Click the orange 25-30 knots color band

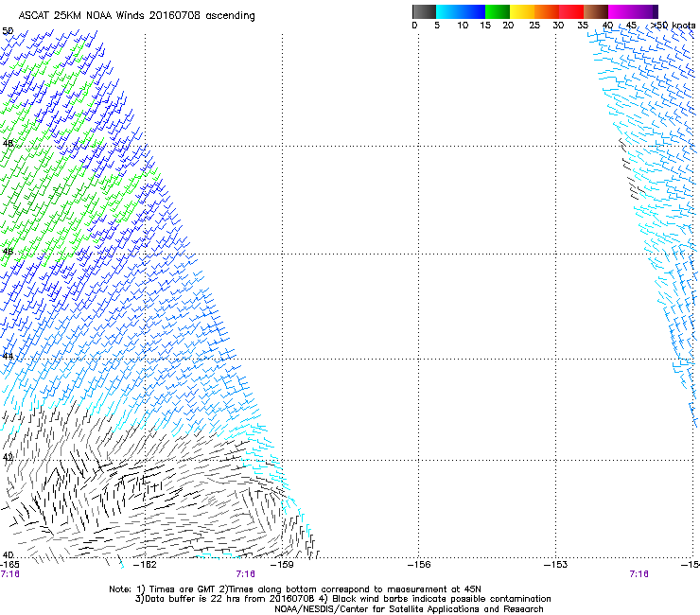pyautogui.click(x=547, y=11)
